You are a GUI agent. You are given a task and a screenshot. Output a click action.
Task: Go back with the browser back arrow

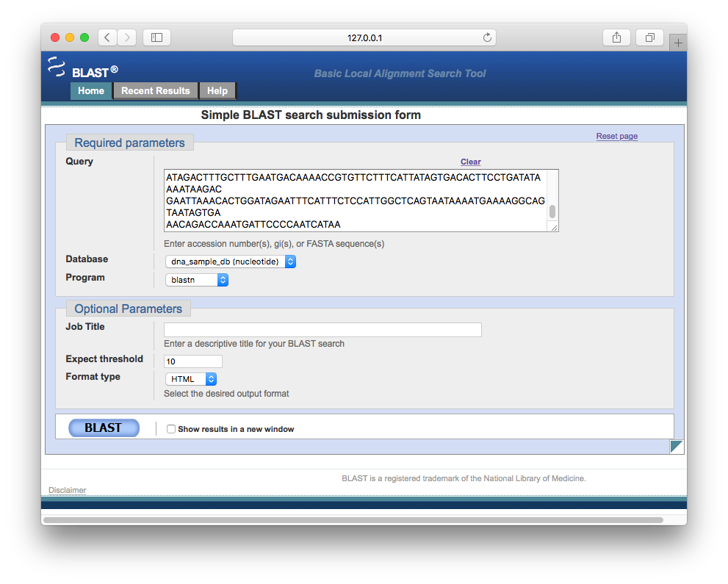[x=108, y=37]
